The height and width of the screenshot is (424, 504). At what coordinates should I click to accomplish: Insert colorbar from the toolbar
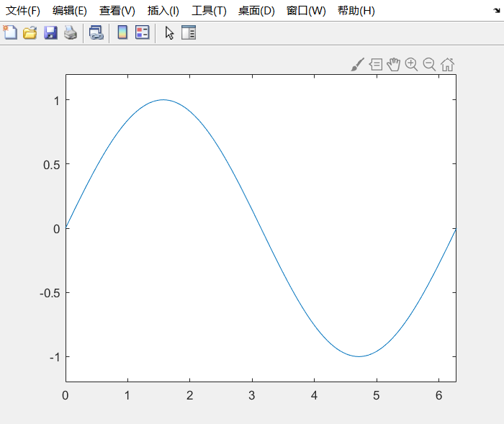(x=122, y=32)
